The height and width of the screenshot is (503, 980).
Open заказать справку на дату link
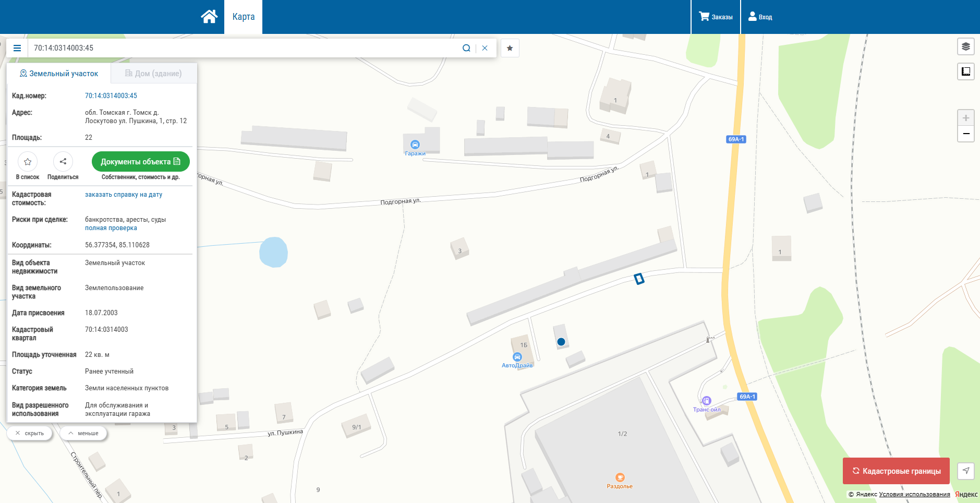point(124,195)
